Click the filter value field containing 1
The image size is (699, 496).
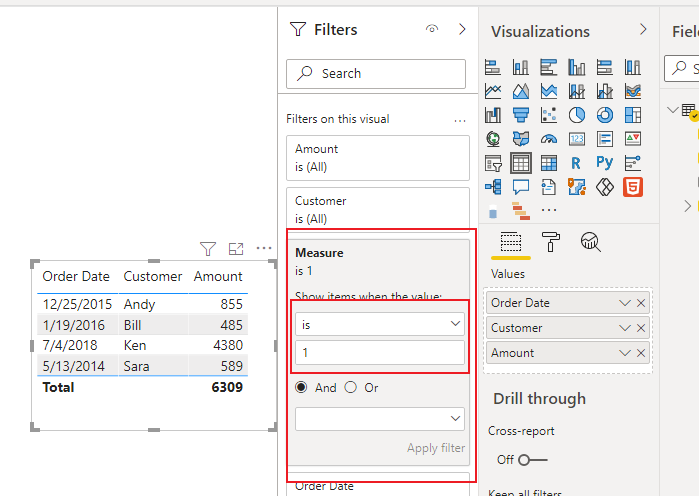[380, 353]
